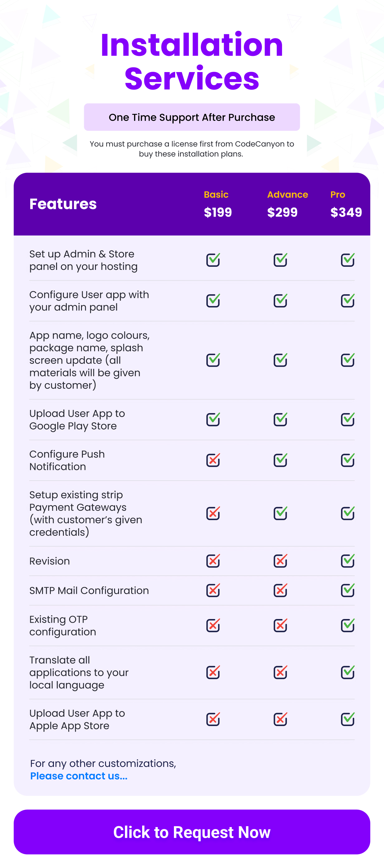Click the One Time Support After Purchase banner
This screenshot has height=868, width=384.
point(192,117)
